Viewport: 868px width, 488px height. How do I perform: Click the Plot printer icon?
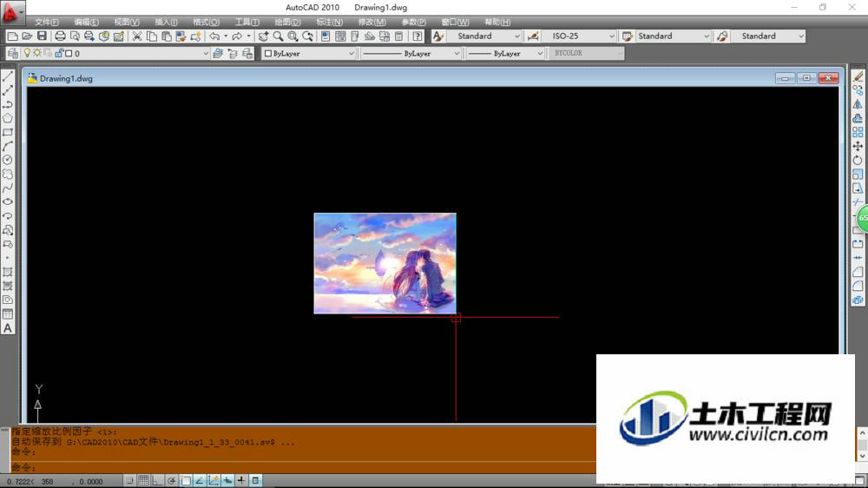click(x=60, y=36)
